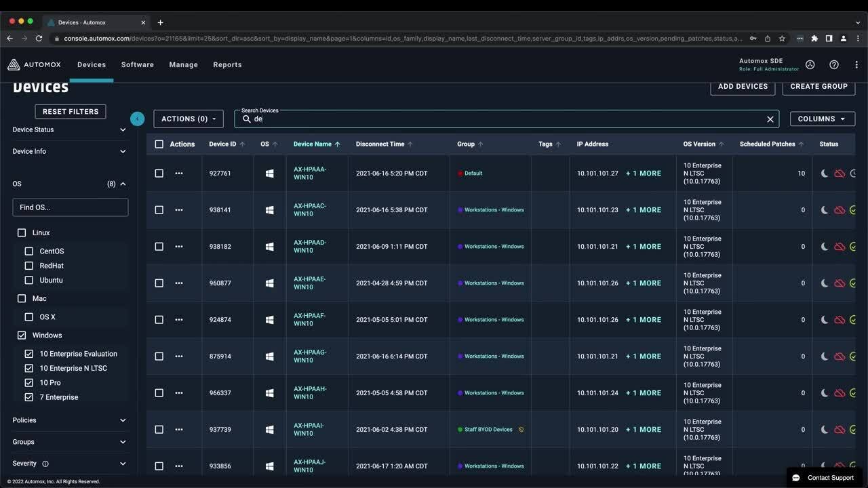This screenshot has height=488, width=868.
Task: Click the Windows OS icon for device 938182
Action: point(269,247)
